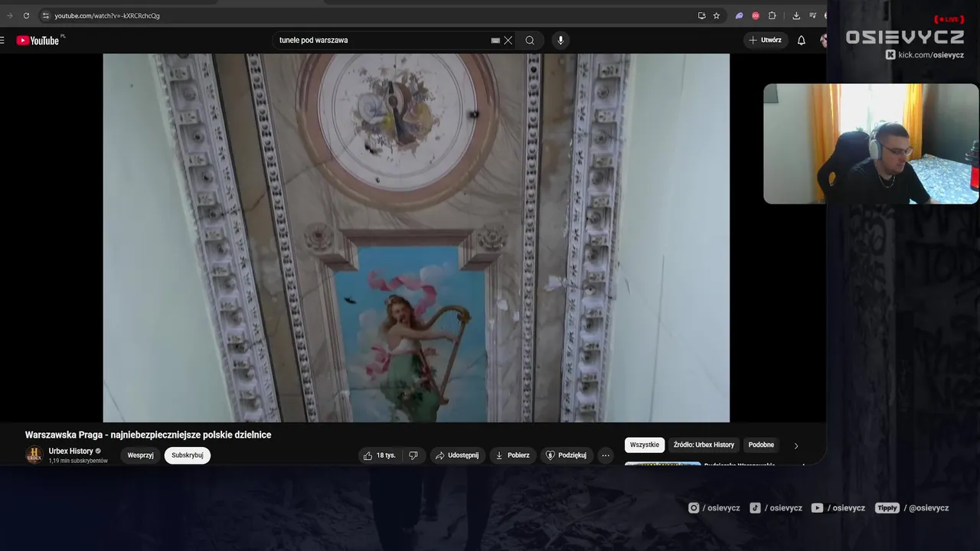Viewport: 980px width, 551px height.
Task: Like the video with the thumbs up '18 tys.'
Action: [380, 455]
